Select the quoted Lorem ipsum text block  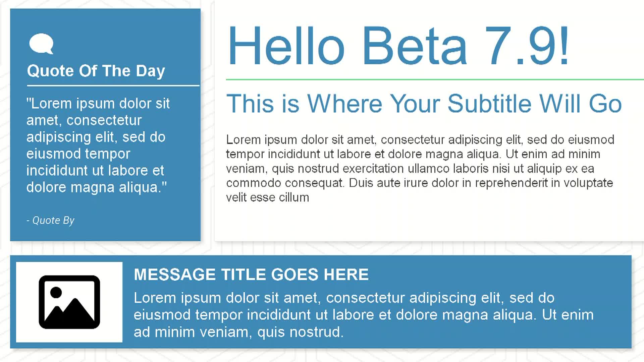pyautogui.click(x=97, y=145)
